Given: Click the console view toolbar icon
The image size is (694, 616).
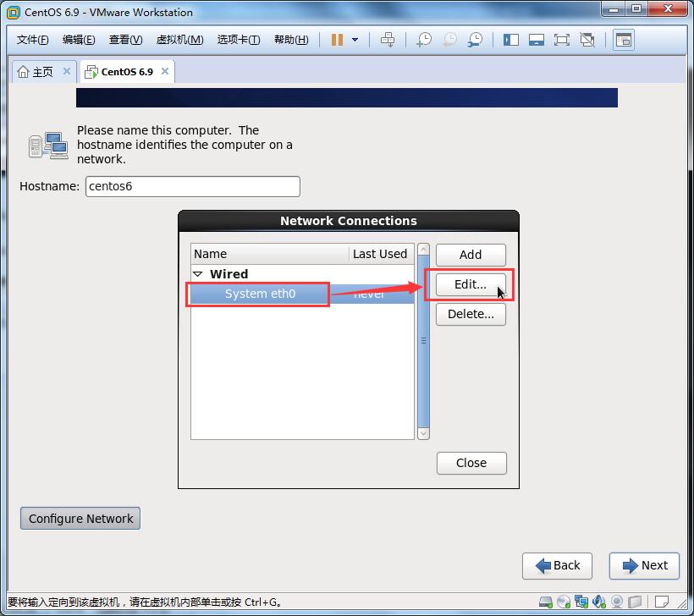Looking at the screenshot, I should [x=624, y=40].
